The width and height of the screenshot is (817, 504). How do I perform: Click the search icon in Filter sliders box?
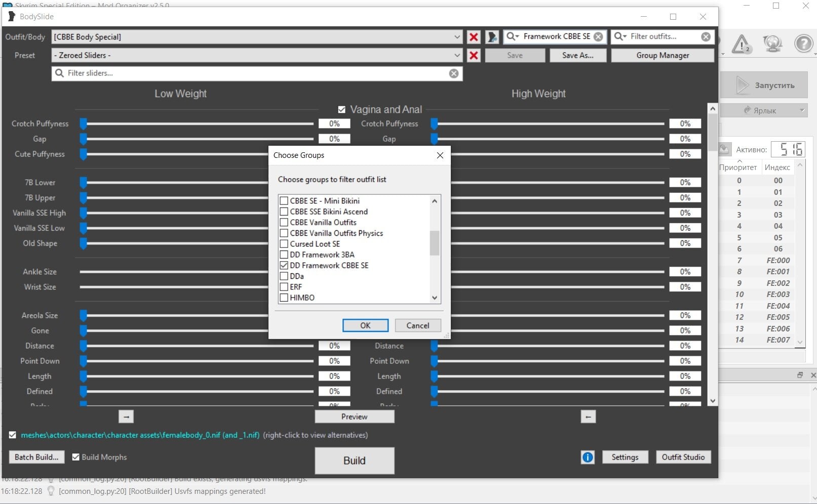(x=59, y=73)
